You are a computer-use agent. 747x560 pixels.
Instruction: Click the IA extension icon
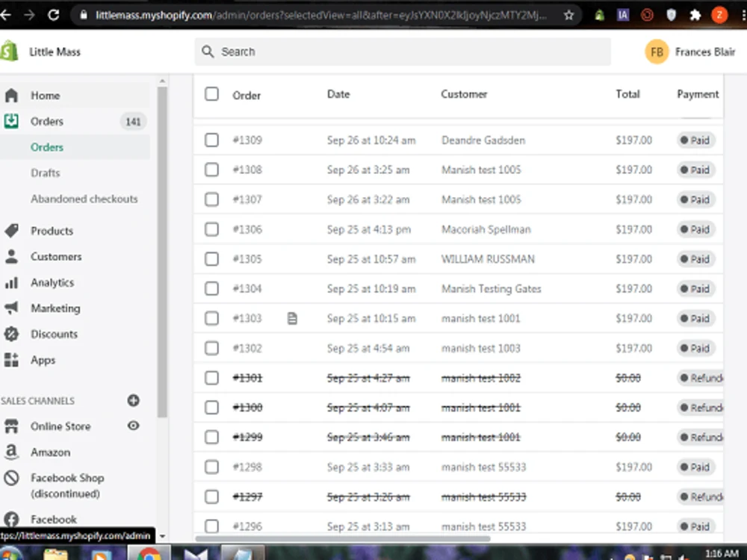pos(623,15)
